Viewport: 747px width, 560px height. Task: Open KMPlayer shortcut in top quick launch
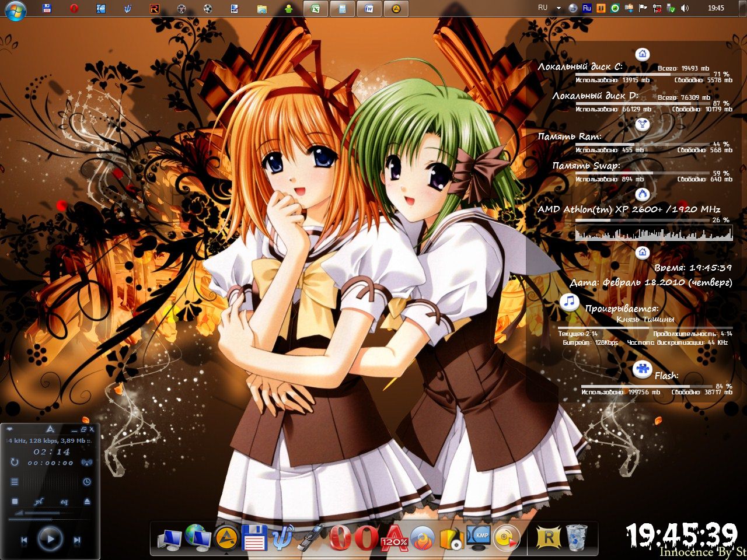[101, 8]
